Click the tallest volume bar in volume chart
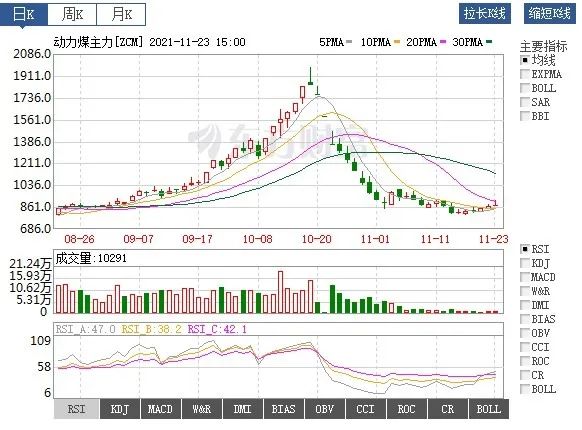Image resolution: width=582 pixels, height=430 pixels. [x=281, y=292]
